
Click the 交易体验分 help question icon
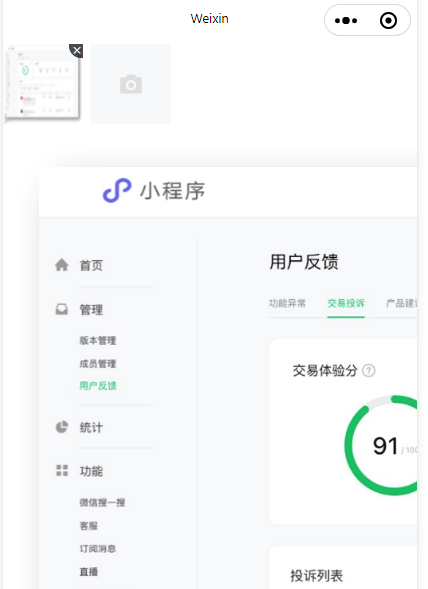(369, 371)
